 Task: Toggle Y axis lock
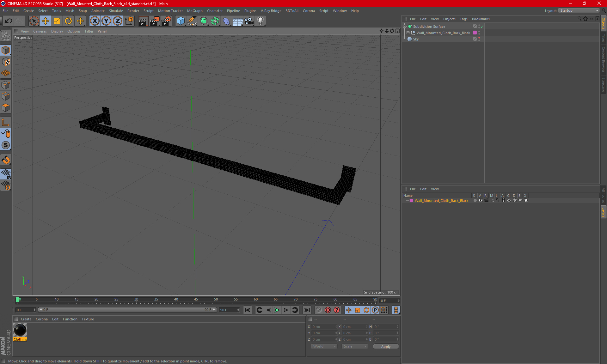(x=106, y=21)
